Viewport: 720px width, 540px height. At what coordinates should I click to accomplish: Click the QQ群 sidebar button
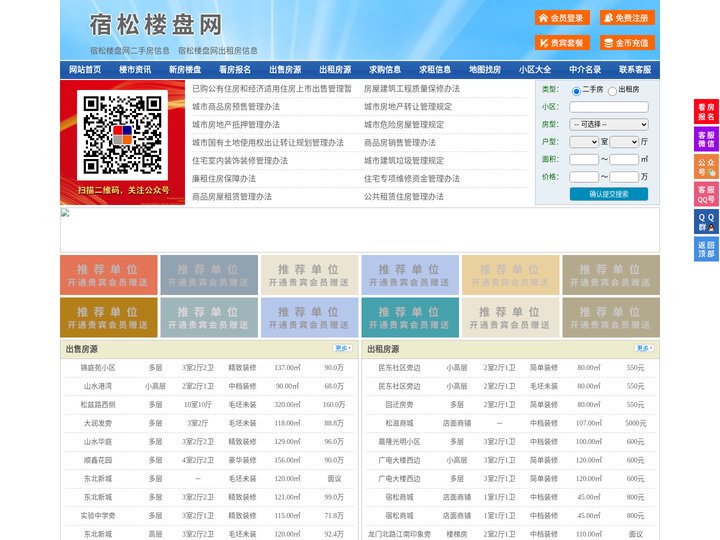706,222
